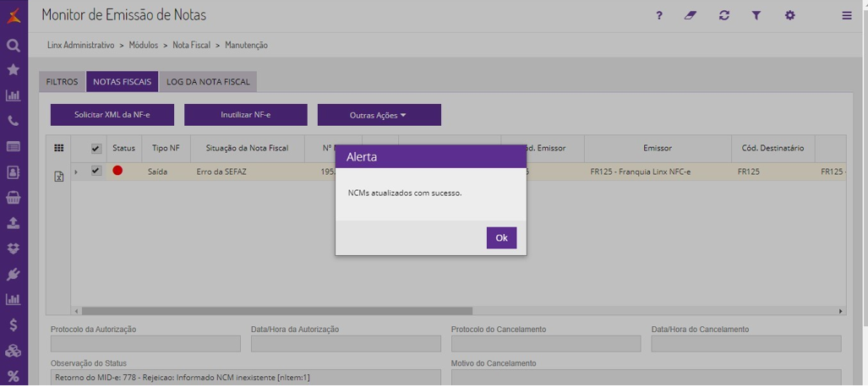This screenshot has width=868, height=387.
Task: Open the plug integration icon in the sidebar
Action: point(14,274)
